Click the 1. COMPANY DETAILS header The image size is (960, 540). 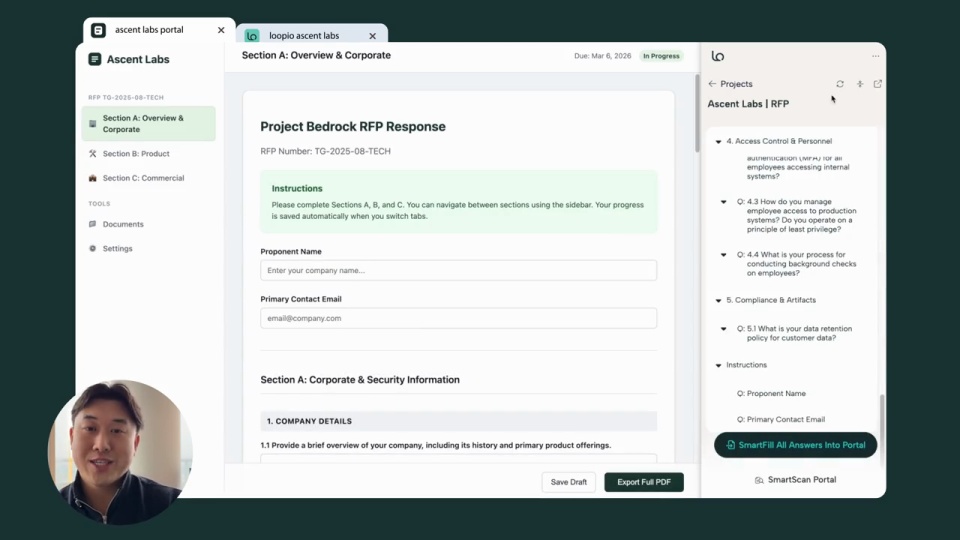[459, 421]
